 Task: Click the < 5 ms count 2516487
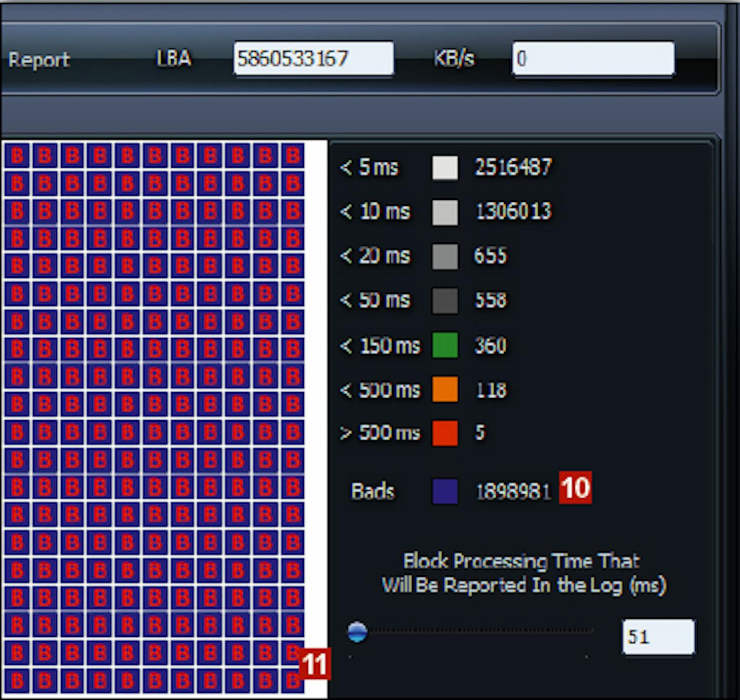(x=513, y=167)
